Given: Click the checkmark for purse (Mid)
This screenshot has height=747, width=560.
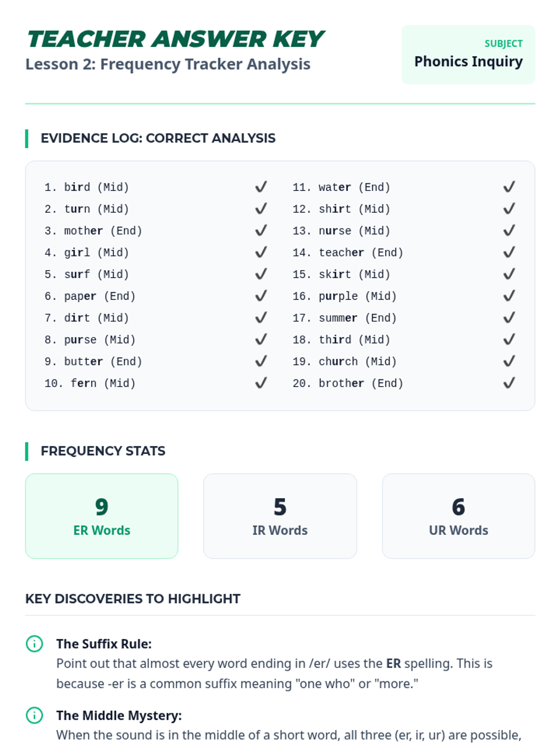Looking at the screenshot, I should [261, 339].
